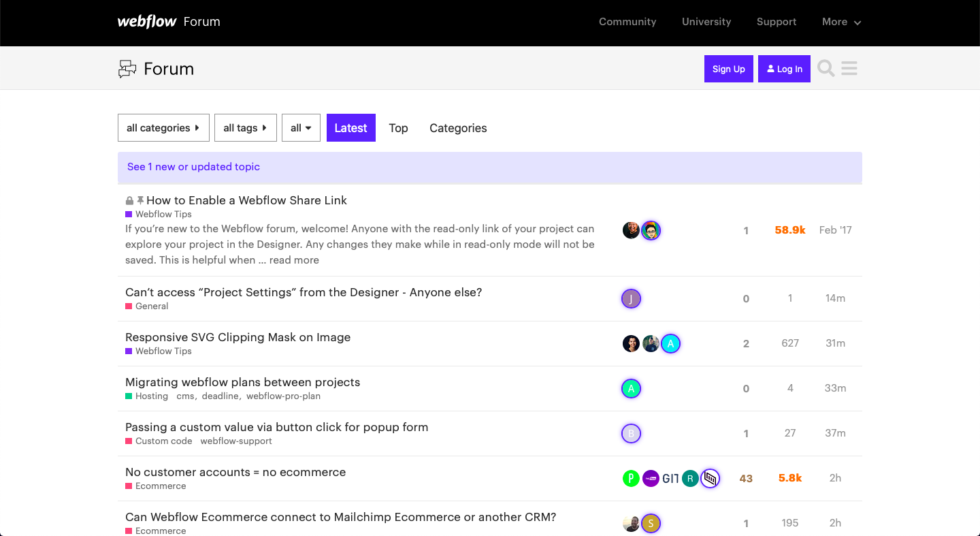This screenshot has height=536, width=980.
Task: Switch to the Top tab
Action: point(398,128)
